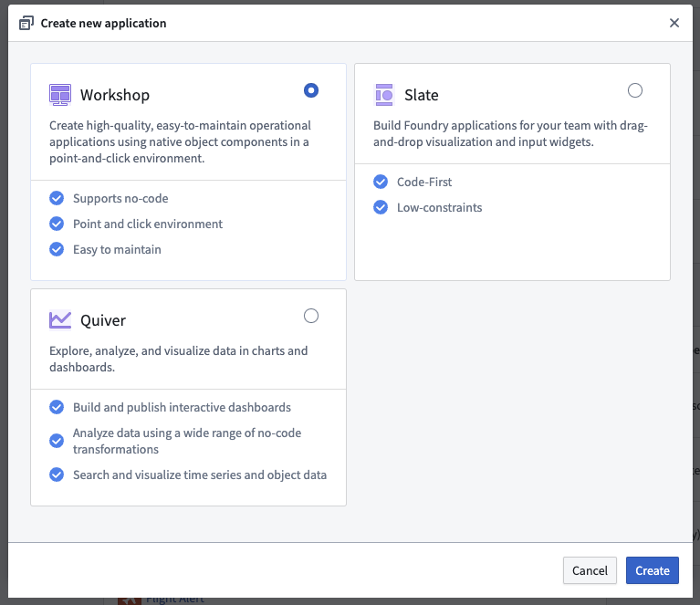Click the Quiver card title
The width and height of the screenshot is (700, 605).
(x=103, y=320)
